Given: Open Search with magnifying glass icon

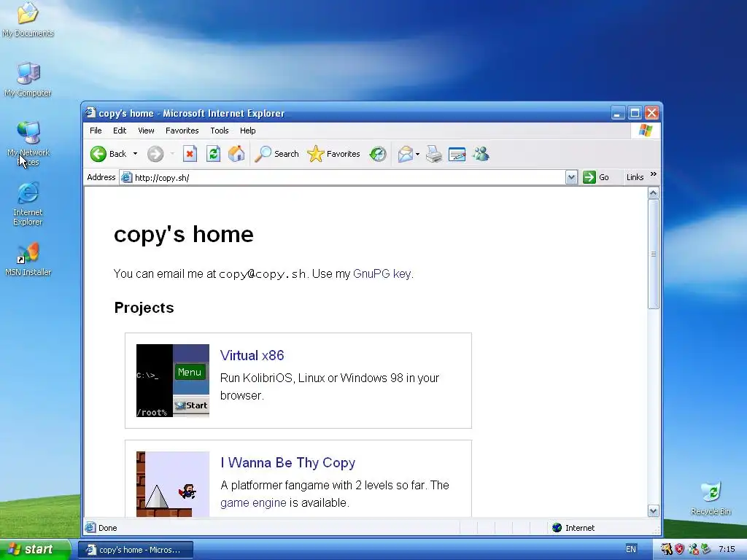Looking at the screenshot, I should click(x=276, y=154).
